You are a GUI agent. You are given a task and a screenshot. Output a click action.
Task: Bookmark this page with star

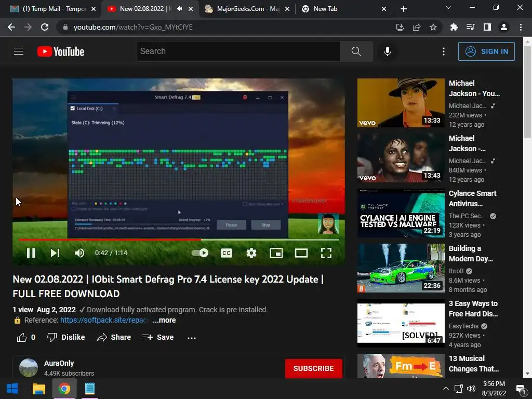(x=433, y=27)
